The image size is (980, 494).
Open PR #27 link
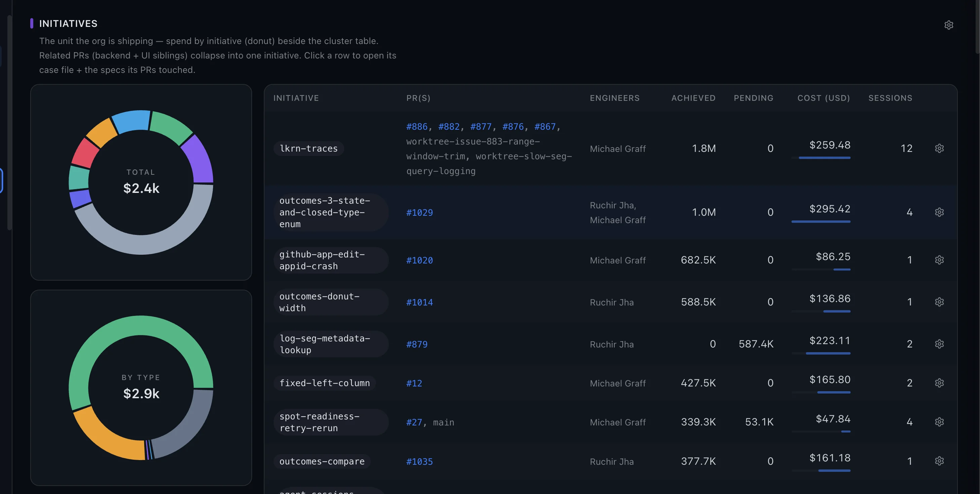(x=414, y=422)
